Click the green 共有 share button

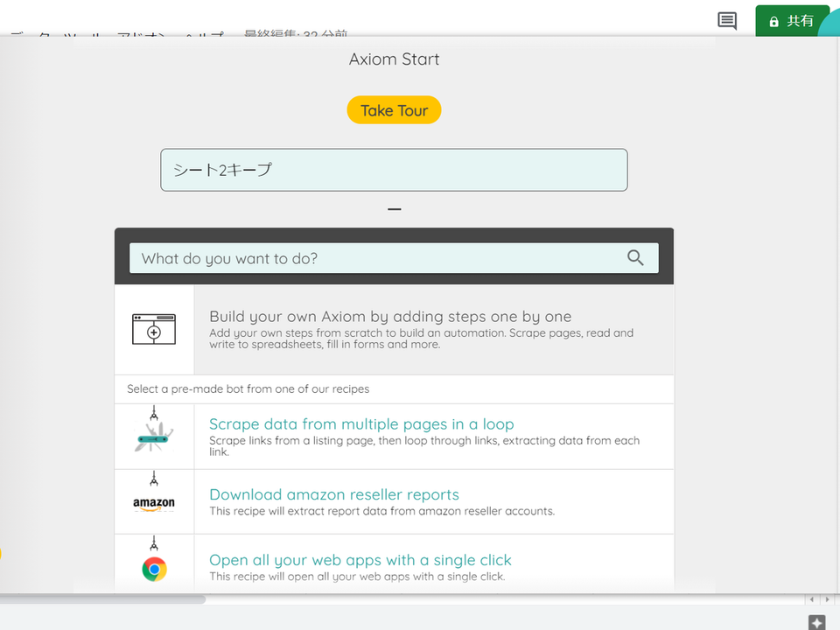(x=793, y=21)
